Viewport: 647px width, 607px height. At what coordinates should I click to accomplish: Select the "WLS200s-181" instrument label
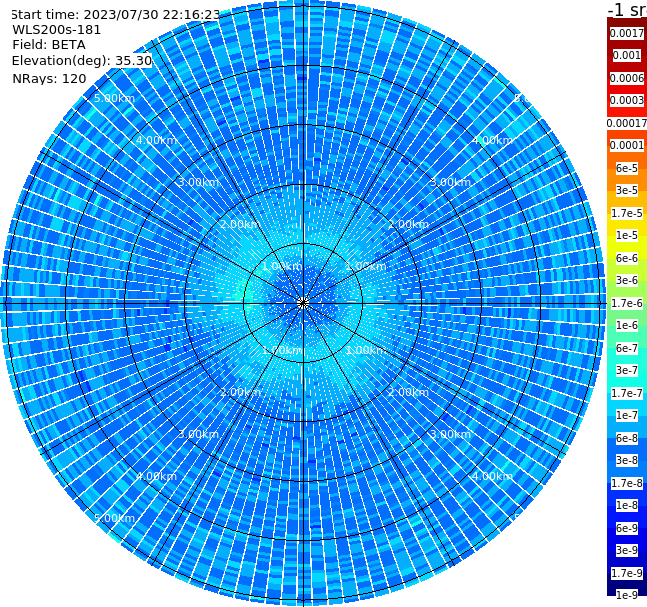click(57, 30)
